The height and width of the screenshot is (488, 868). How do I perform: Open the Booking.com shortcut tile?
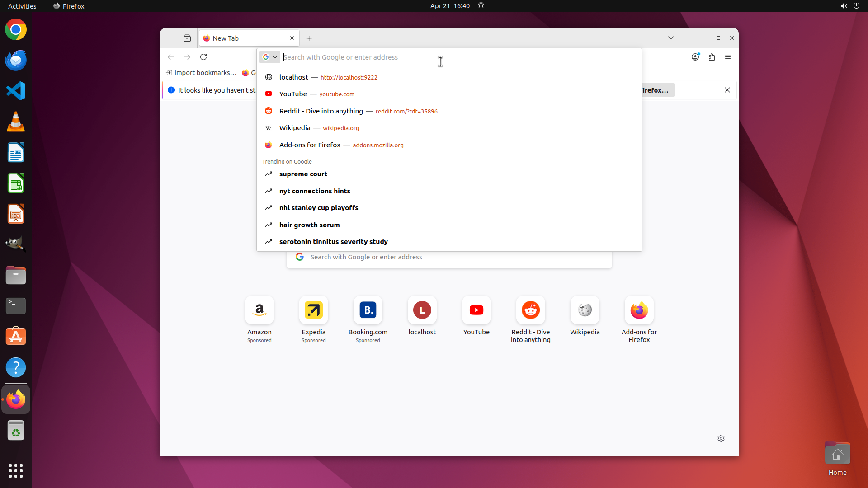pyautogui.click(x=368, y=310)
